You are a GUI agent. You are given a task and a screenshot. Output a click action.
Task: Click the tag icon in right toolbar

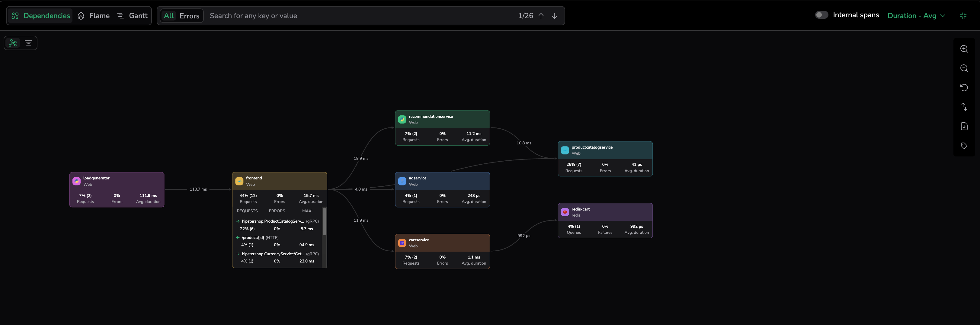coord(964,146)
